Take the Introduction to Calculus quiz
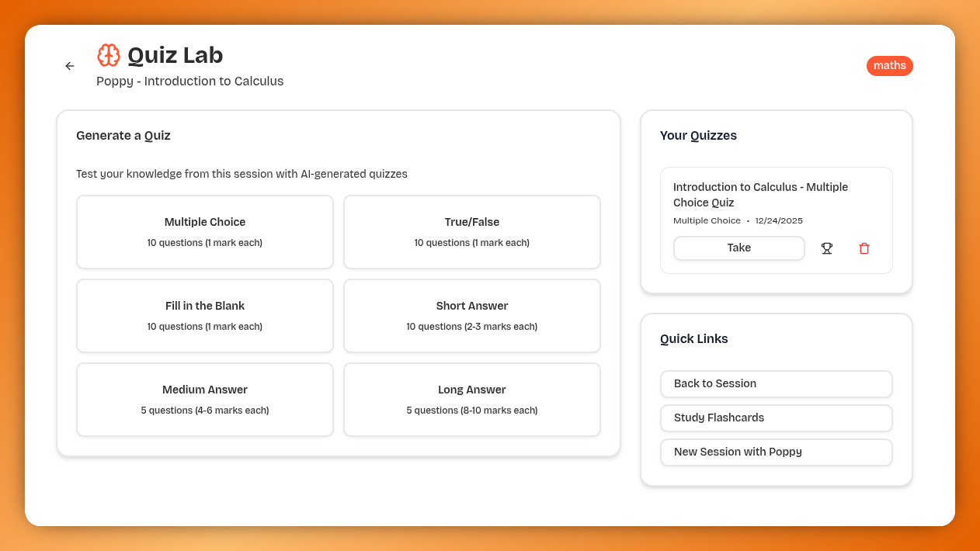Image resolution: width=980 pixels, height=551 pixels. 738,248
